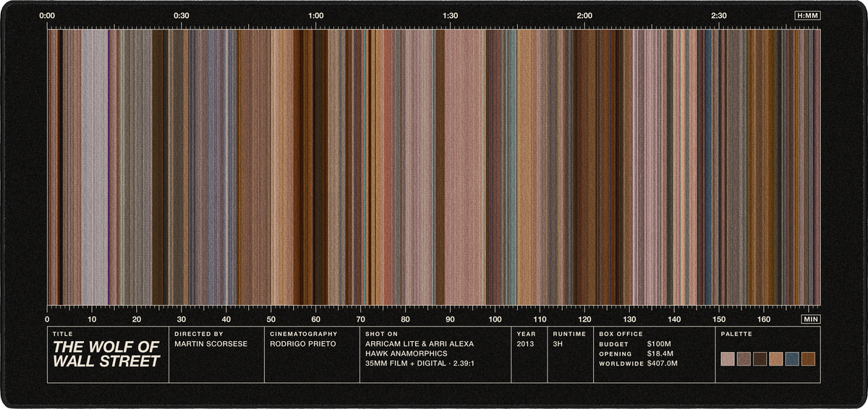Click the 70 minute axis label
This screenshot has height=409, width=868.
tap(361, 319)
